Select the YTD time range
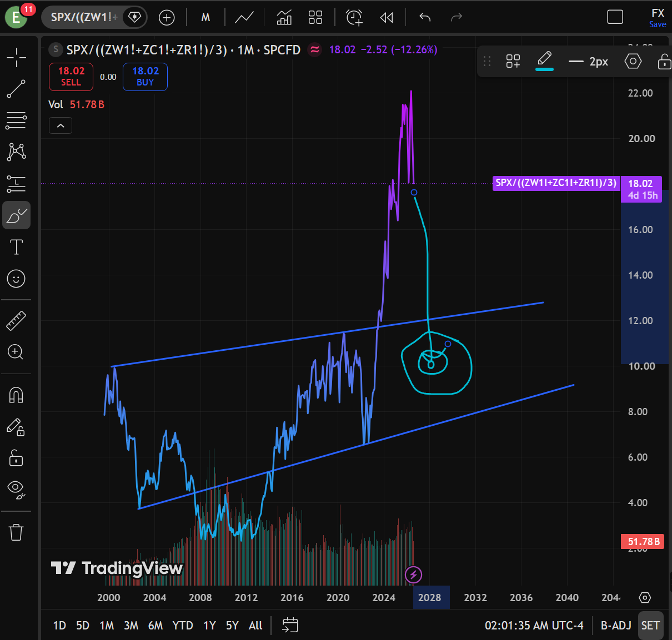Image resolution: width=672 pixels, height=640 pixels. [x=183, y=626]
